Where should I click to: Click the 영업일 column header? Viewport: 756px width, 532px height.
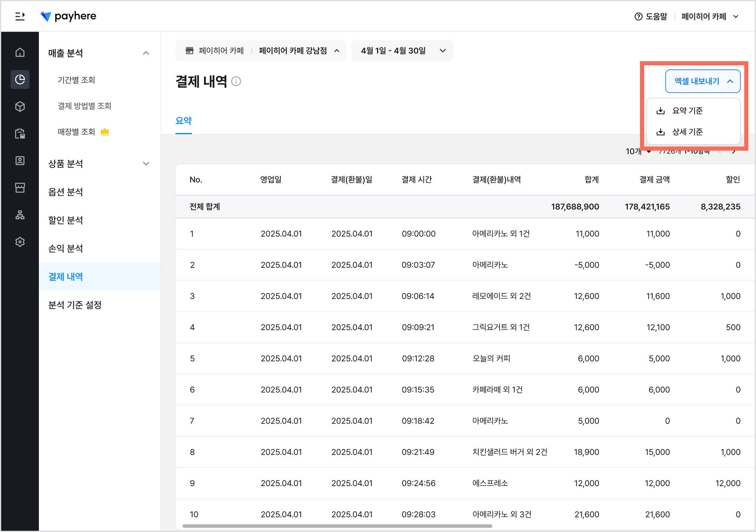click(271, 180)
